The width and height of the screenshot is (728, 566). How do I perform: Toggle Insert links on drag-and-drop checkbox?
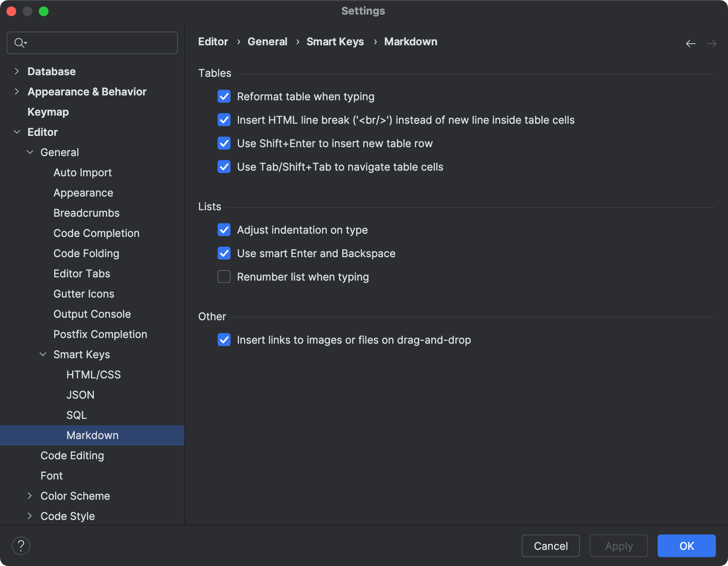pyautogui.click(x=224, y=340)
